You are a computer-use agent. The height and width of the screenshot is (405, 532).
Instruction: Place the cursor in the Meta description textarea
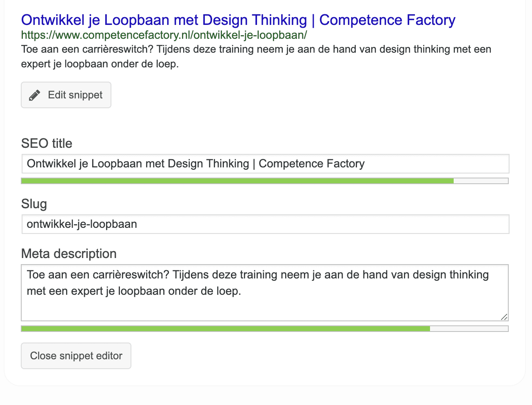265,293
